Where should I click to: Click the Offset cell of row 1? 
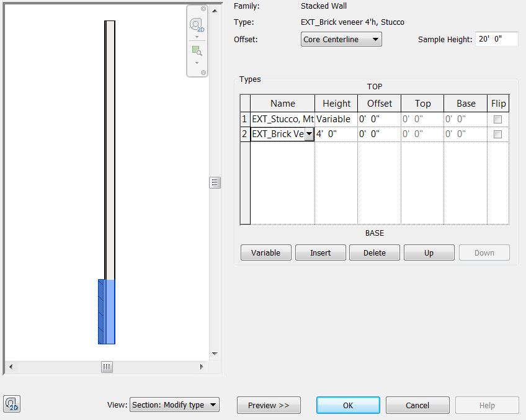pos(379,119)
